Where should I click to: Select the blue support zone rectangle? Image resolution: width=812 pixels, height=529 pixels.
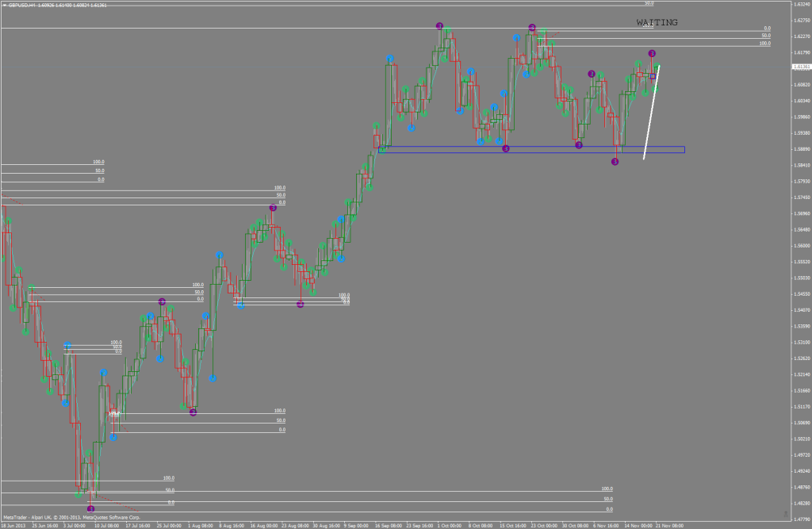(x=531, y=150)
